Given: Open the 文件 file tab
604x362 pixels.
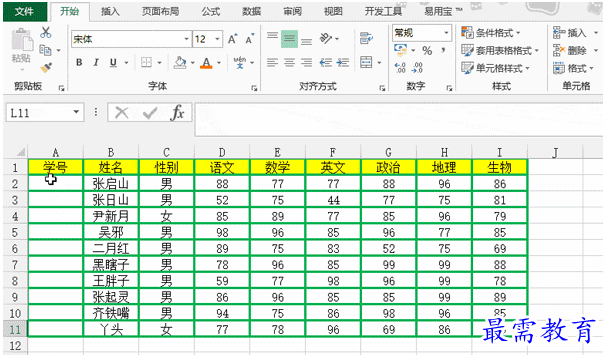Looking at the screenshot, I should pyautogui.click(x=25, y=11).
